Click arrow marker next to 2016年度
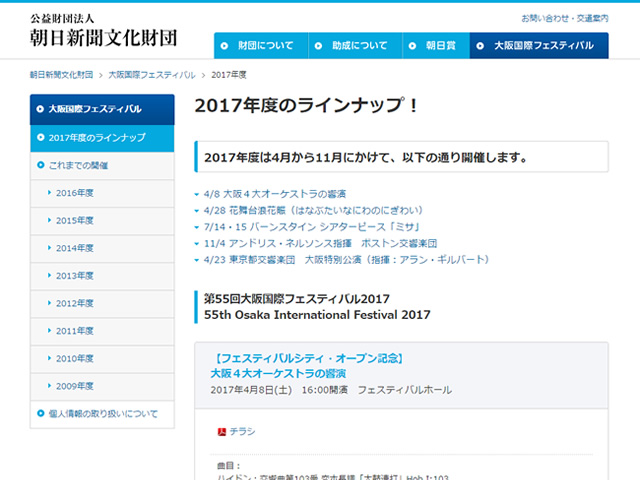This screenshot has height=480, width=640. [49, 192]
